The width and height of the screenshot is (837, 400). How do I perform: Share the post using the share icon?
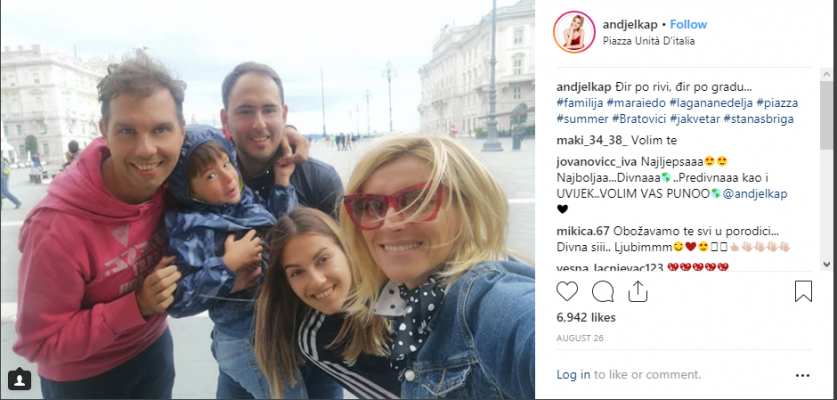pyautogui.click(x=638, y=292)
